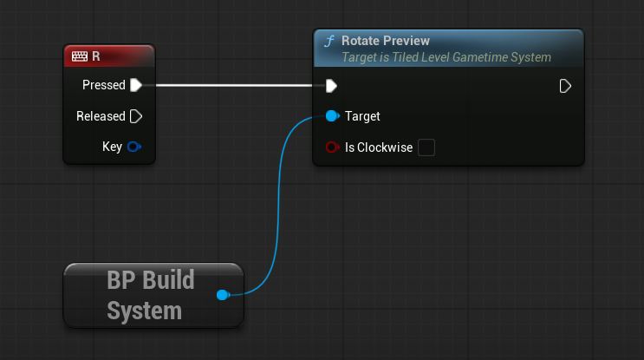Click the Pressed execution output pin

click(135, 85)
